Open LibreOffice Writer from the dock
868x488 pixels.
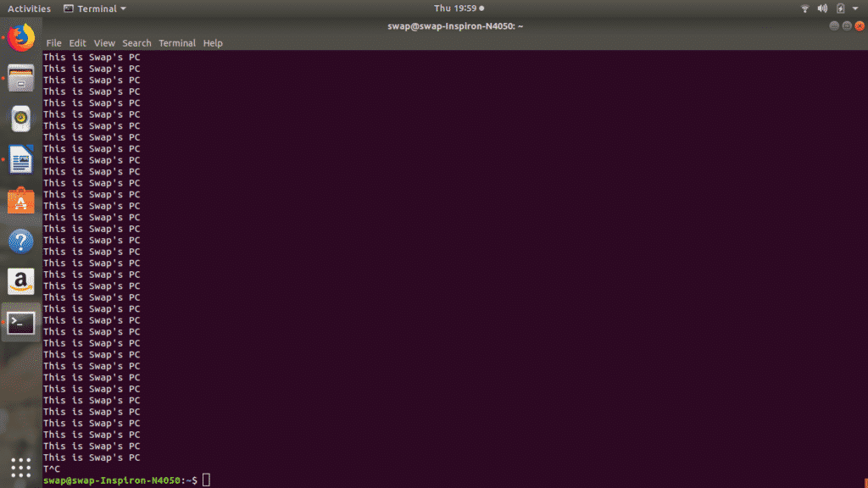coord(21,159)
